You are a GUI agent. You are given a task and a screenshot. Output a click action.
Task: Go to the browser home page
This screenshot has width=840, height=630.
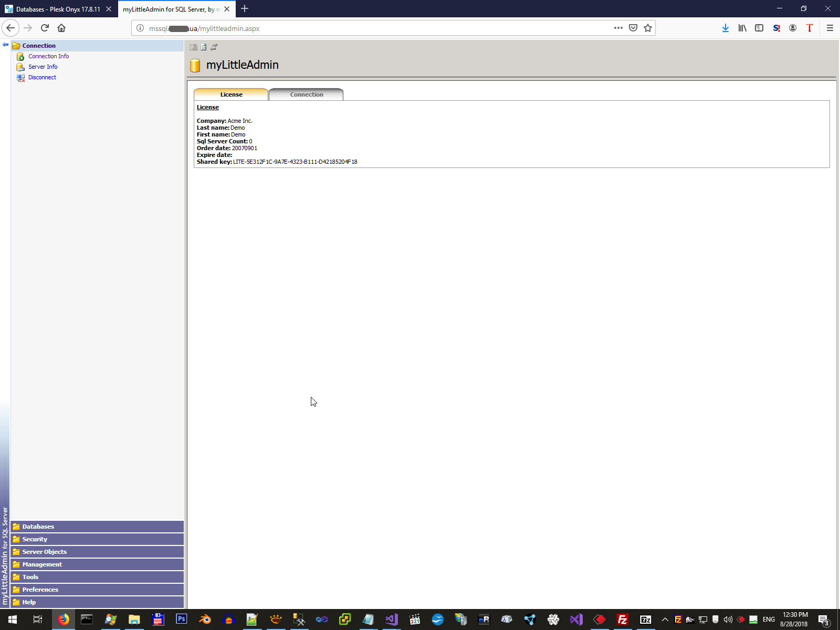tap(61, 28)
